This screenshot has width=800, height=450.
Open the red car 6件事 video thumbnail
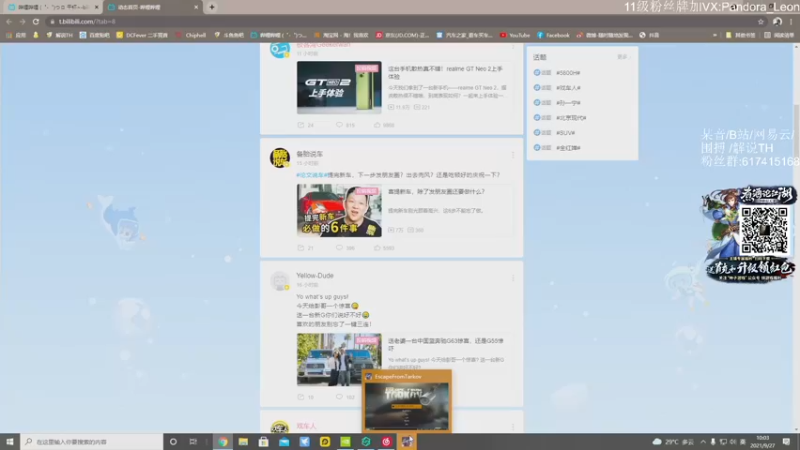[339, 210]
